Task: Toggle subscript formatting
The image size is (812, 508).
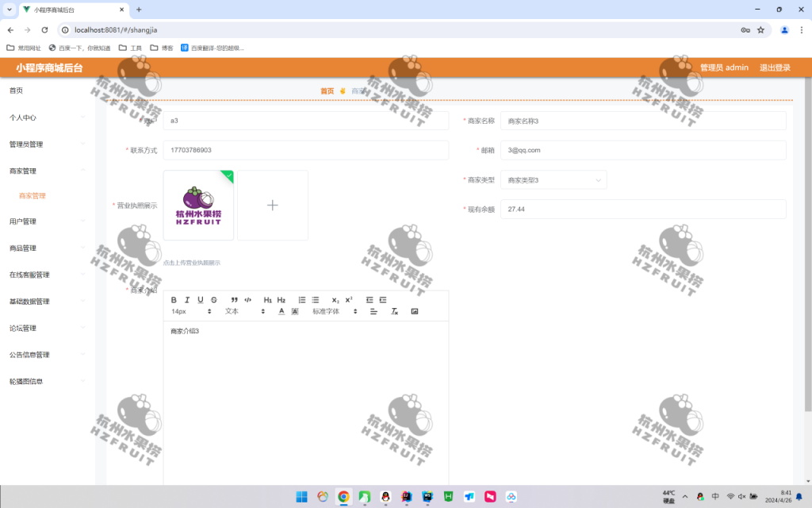Action: (335, 300)
